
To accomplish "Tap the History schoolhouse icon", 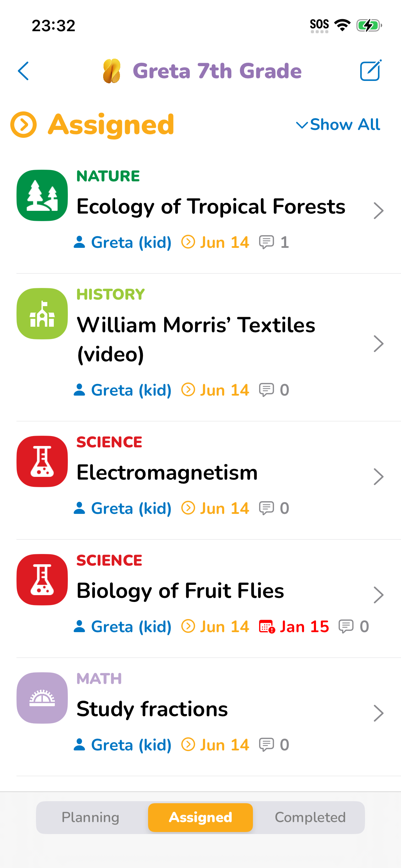I will coord(42,314).
